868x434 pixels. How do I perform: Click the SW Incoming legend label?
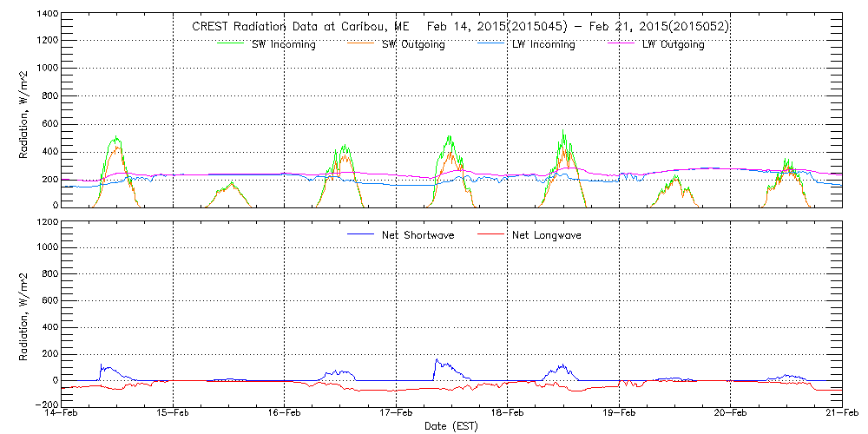(284, 44)
